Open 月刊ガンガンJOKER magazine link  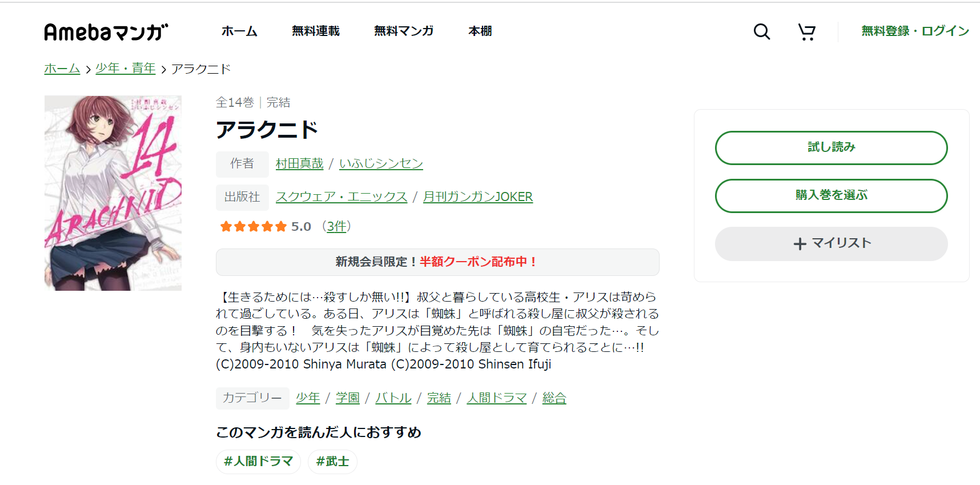point(478,197)
